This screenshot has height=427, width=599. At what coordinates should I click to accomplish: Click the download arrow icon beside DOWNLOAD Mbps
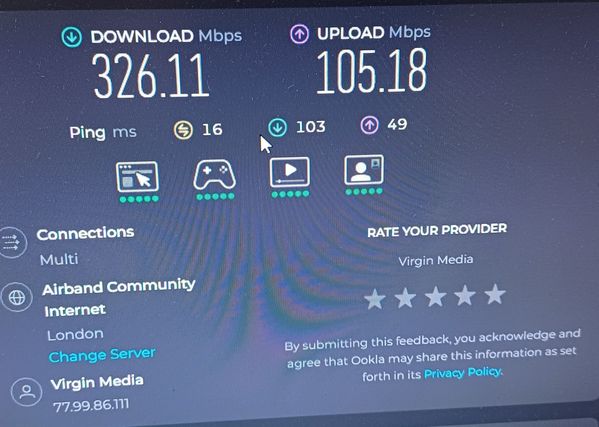point(71,37)
